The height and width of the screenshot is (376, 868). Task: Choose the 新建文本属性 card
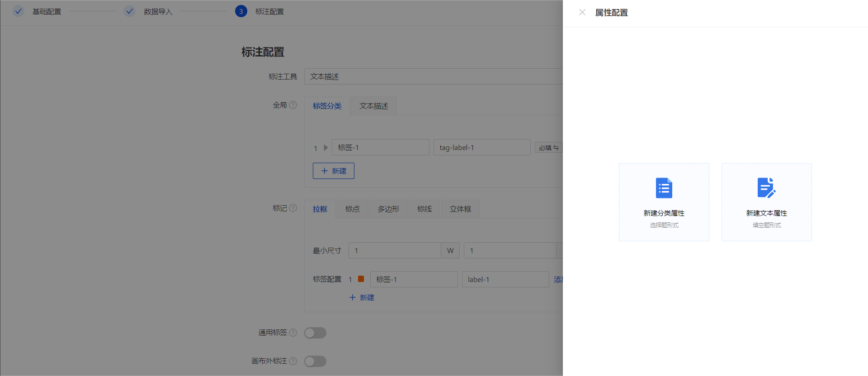[x=767, y=202]
